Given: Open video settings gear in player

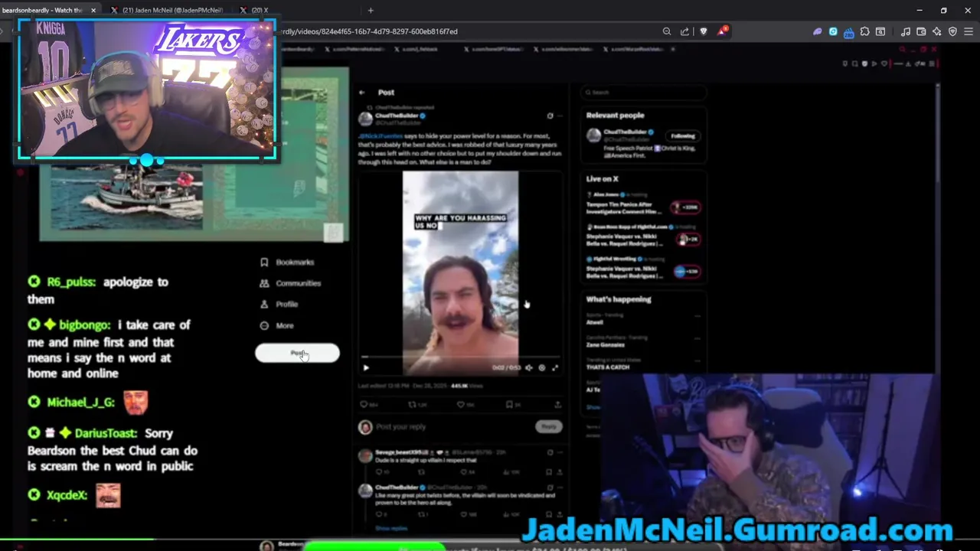Looking at the screenshot, I should [x=541, y=368].
